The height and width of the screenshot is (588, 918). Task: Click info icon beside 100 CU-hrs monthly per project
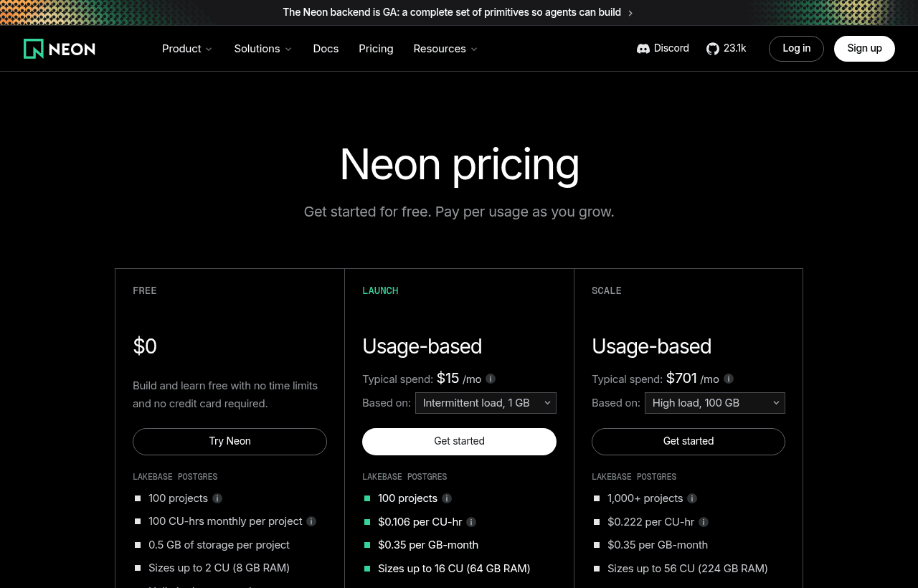(x=311, y=521)
